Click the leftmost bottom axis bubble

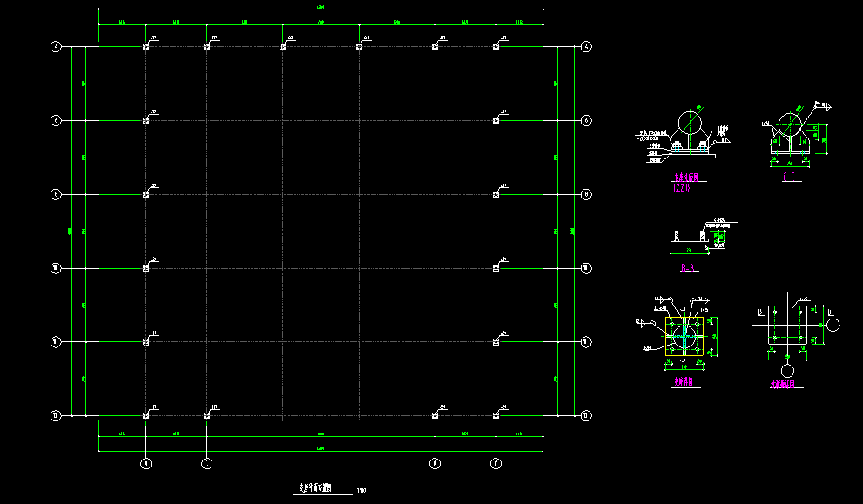(x=145, y=464)
